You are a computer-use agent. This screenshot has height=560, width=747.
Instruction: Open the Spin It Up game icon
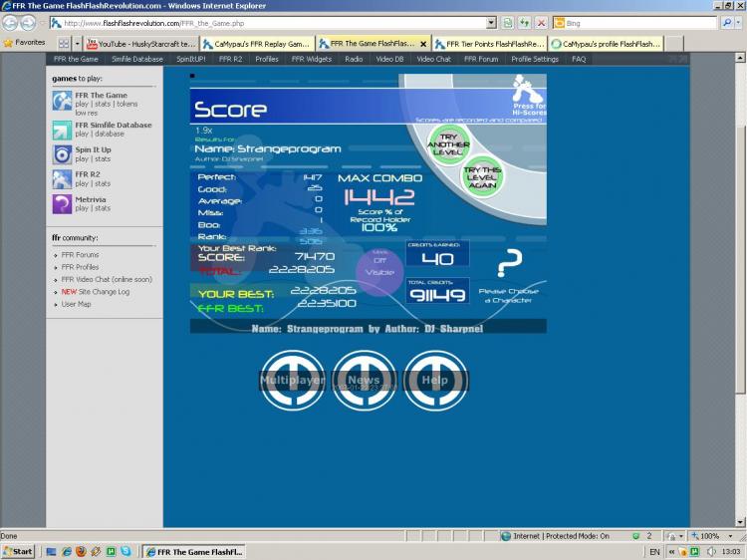click(61, 153)
